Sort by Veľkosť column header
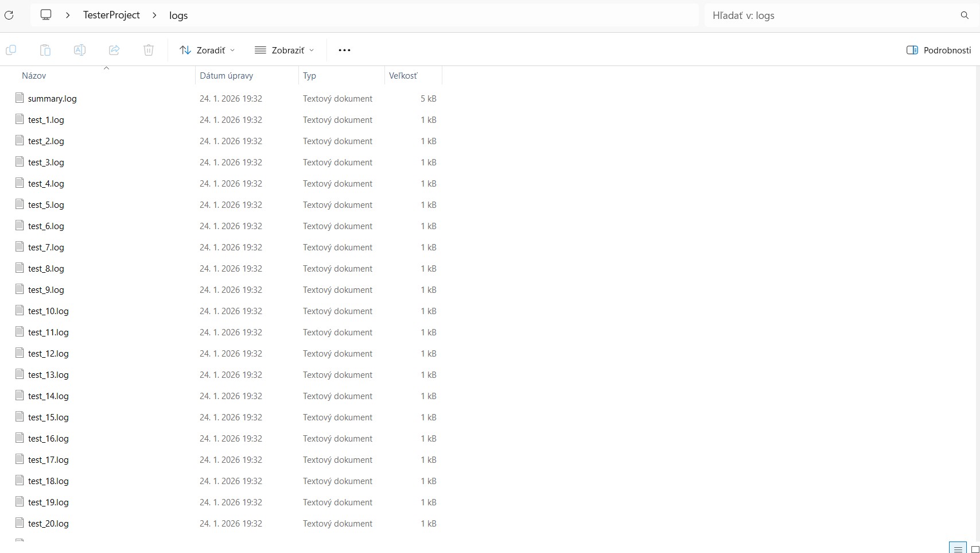The height and width of the screenshot is (553, 980). [x=403, y=76]
